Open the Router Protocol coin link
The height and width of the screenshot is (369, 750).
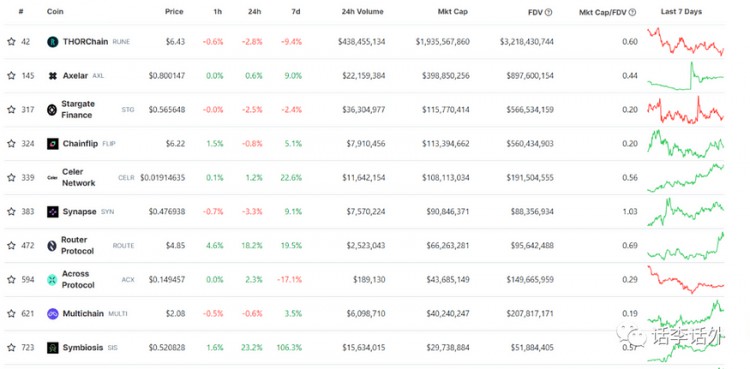[77, 246]
